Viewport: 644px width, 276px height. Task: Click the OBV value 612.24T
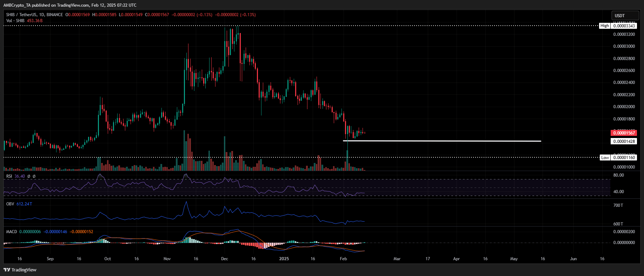[x=24, y=204]
